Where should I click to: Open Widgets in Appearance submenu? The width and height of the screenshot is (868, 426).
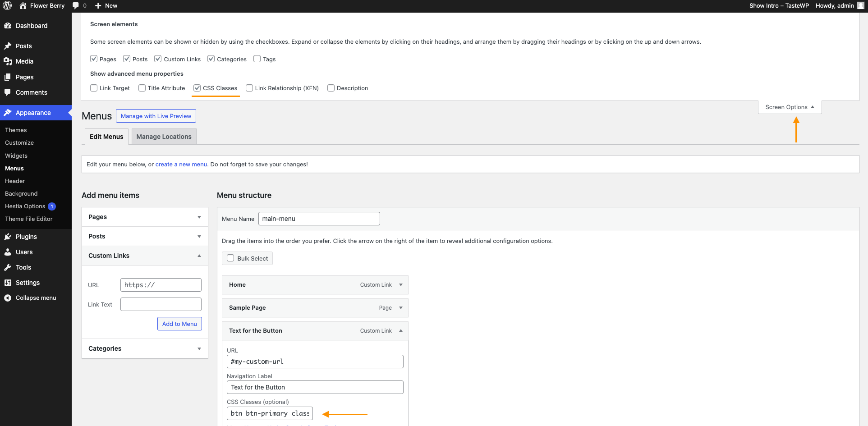(x=16, y=156)
